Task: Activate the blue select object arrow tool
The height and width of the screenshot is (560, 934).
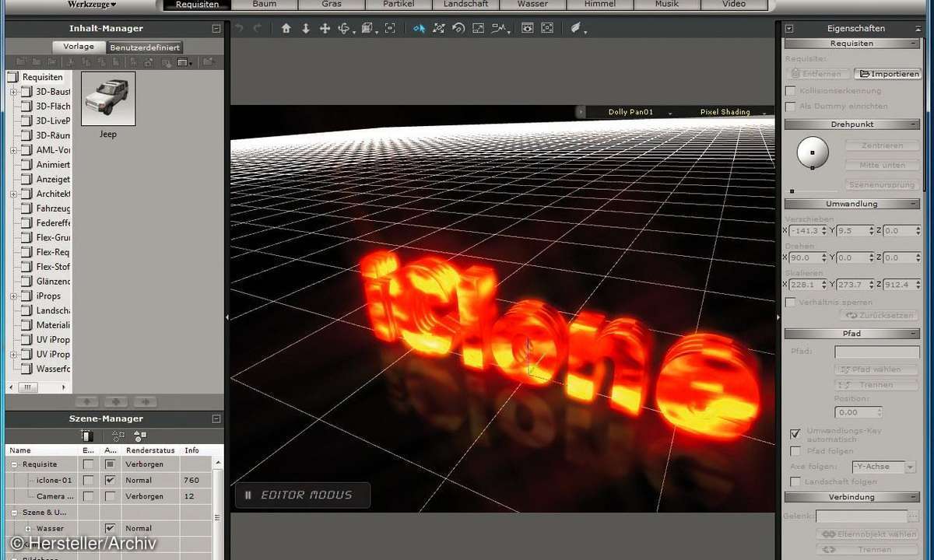Action: click(x=420, y=28)
